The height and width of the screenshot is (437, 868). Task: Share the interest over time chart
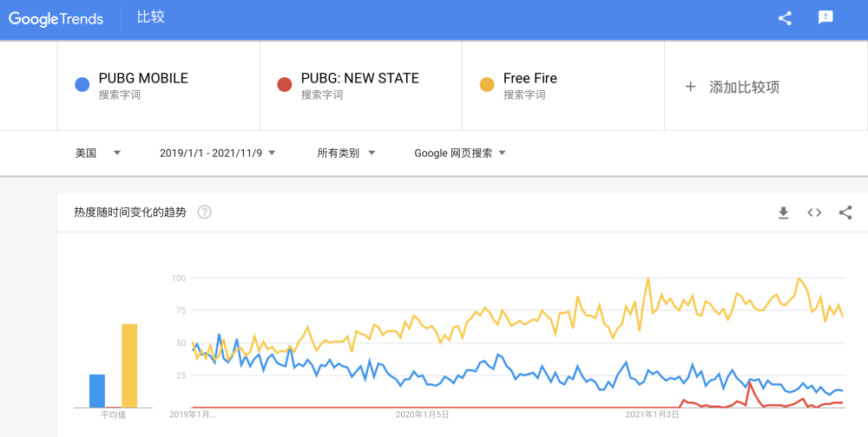[x=845, y=212]
